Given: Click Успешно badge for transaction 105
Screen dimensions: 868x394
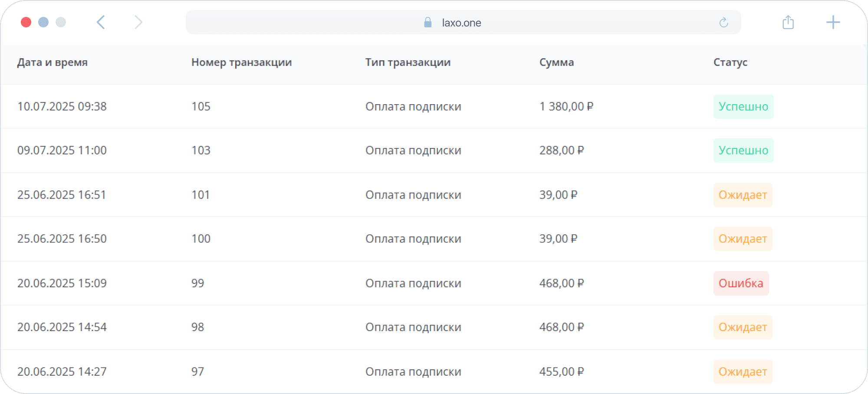Looking at the screenshot, I should point(743,107).
